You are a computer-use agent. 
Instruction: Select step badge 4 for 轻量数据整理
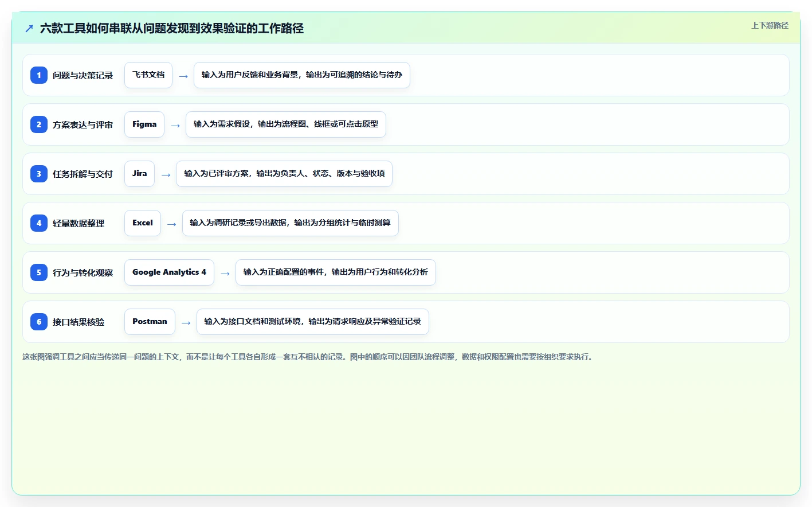click(x=39, y=223)
